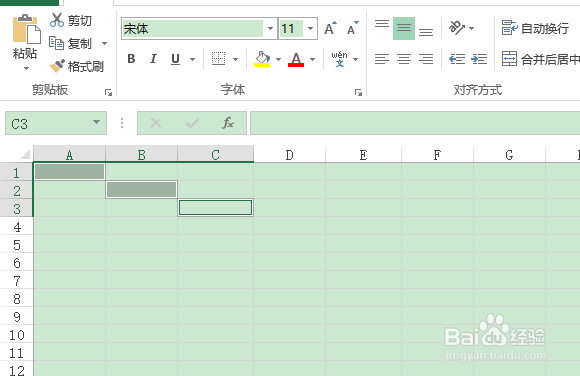Click the shaded cell B2

tap(141, 190)
